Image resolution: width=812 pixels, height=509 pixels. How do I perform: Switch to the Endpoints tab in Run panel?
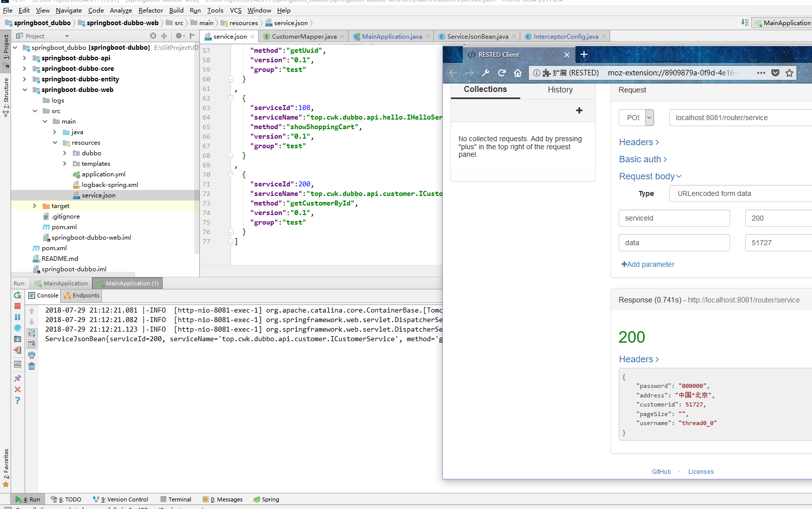[82, 295]
